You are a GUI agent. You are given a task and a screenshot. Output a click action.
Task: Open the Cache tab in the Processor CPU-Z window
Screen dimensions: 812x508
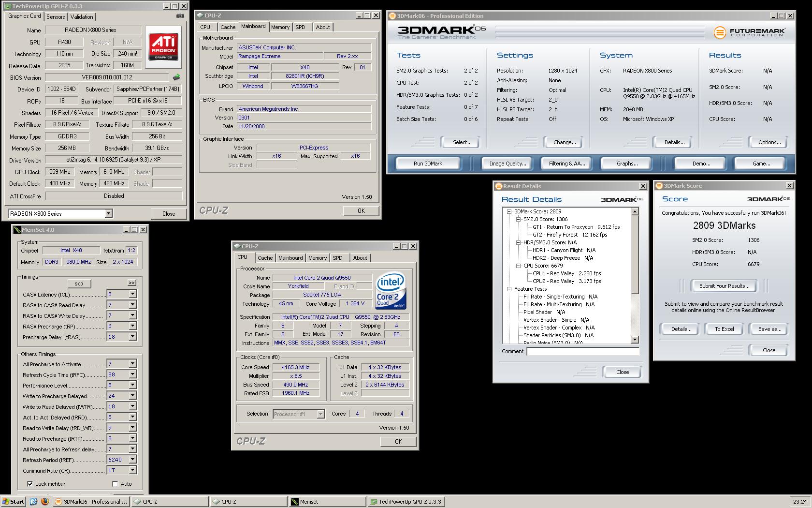(265, 258)
